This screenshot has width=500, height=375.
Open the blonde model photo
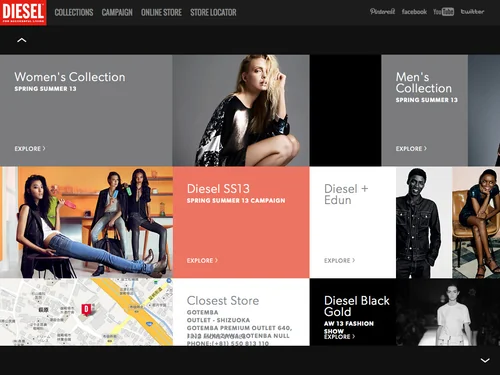coord(241,110)
